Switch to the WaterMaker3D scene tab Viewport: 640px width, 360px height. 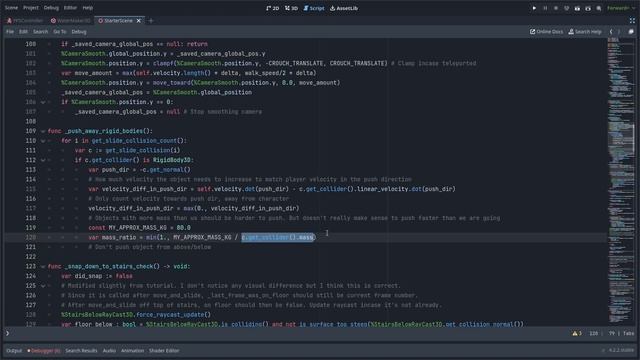click(x=71, y=20)
